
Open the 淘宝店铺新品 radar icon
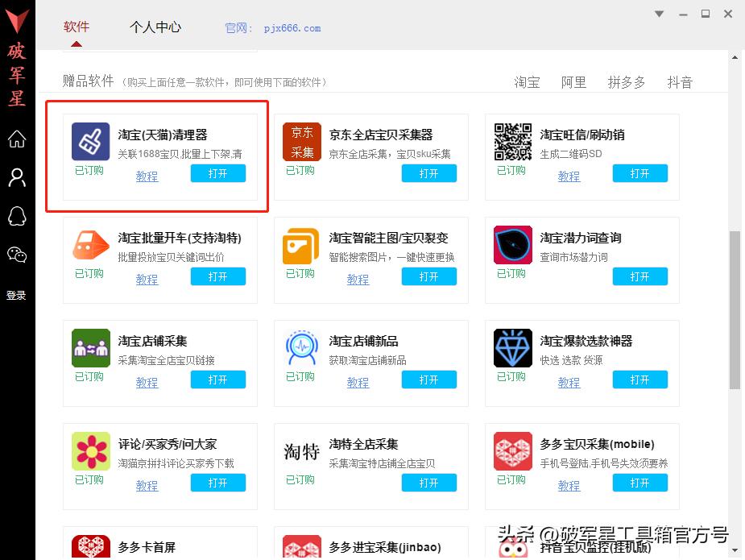[x=301, y=348]
